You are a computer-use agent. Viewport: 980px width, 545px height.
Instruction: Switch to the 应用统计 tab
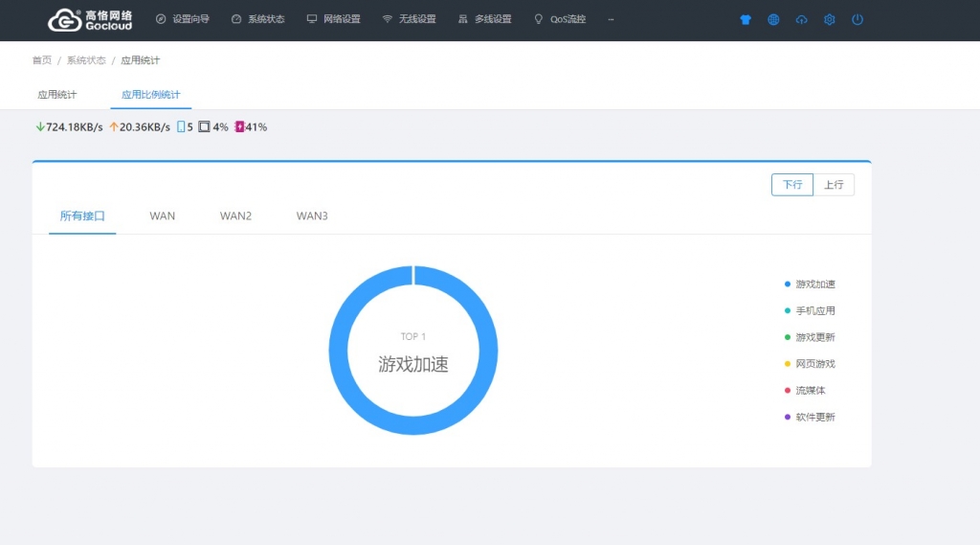pos(57,95)
